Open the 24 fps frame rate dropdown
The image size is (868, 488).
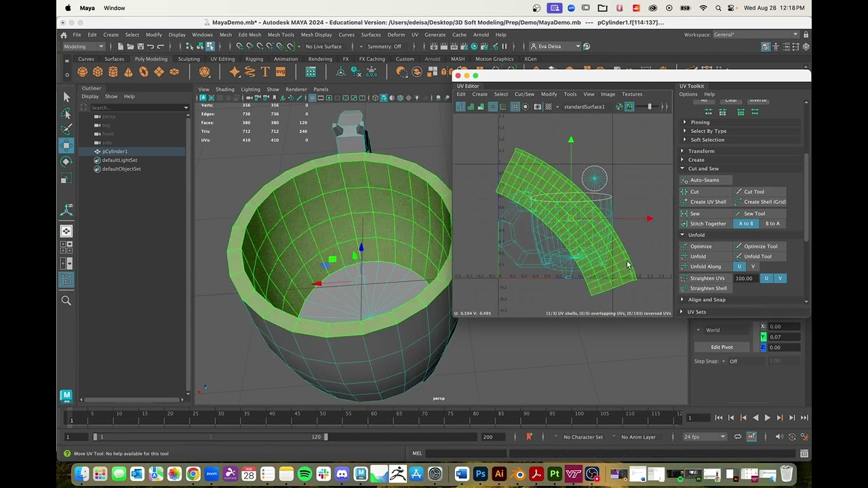[x=705, y=437]
